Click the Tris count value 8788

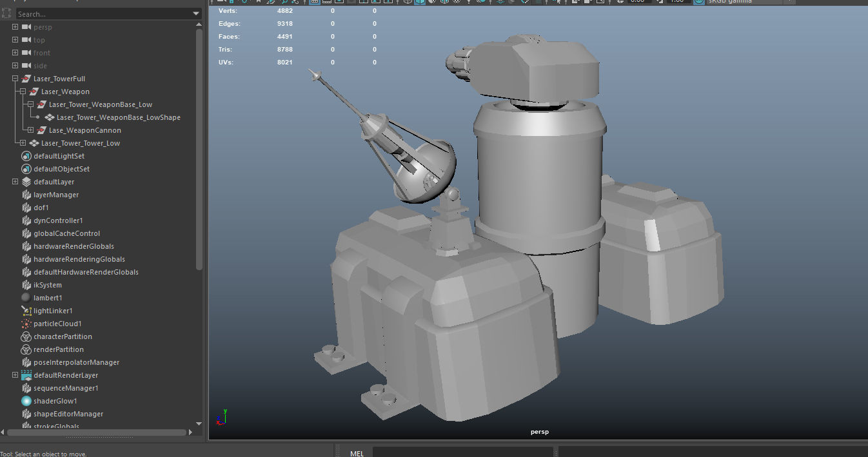(284, 50)
